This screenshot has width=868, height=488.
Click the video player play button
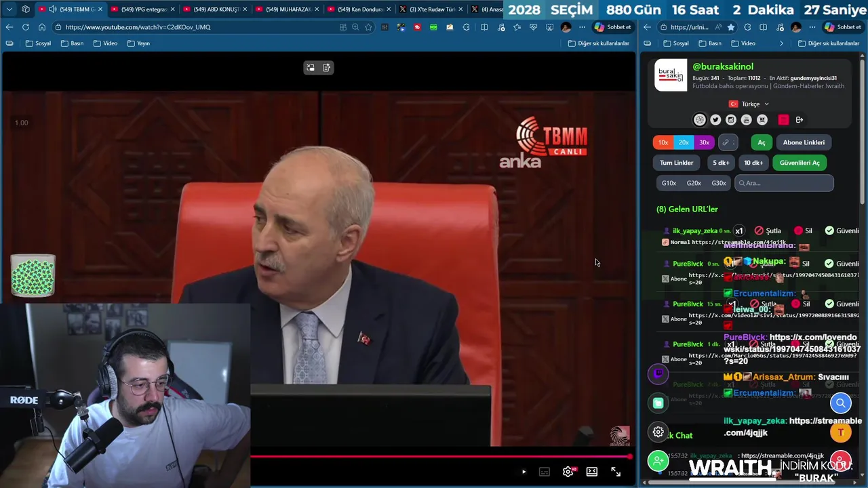point(524,472)
